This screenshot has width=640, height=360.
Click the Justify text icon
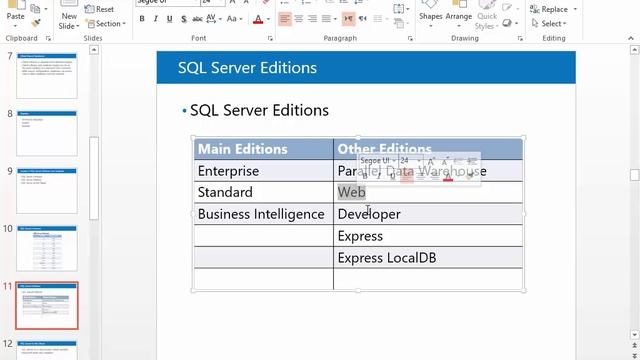click(326, 19)
